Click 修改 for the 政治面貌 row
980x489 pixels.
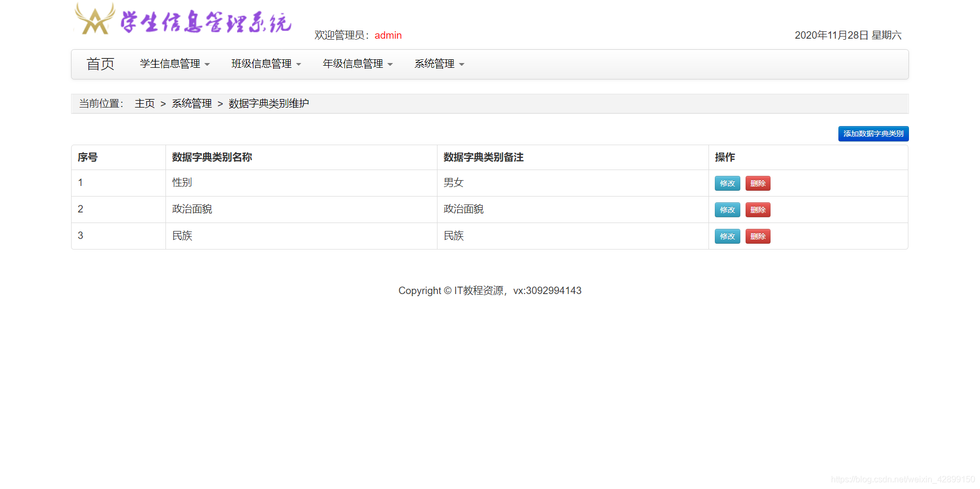click(x=727, y=210)
